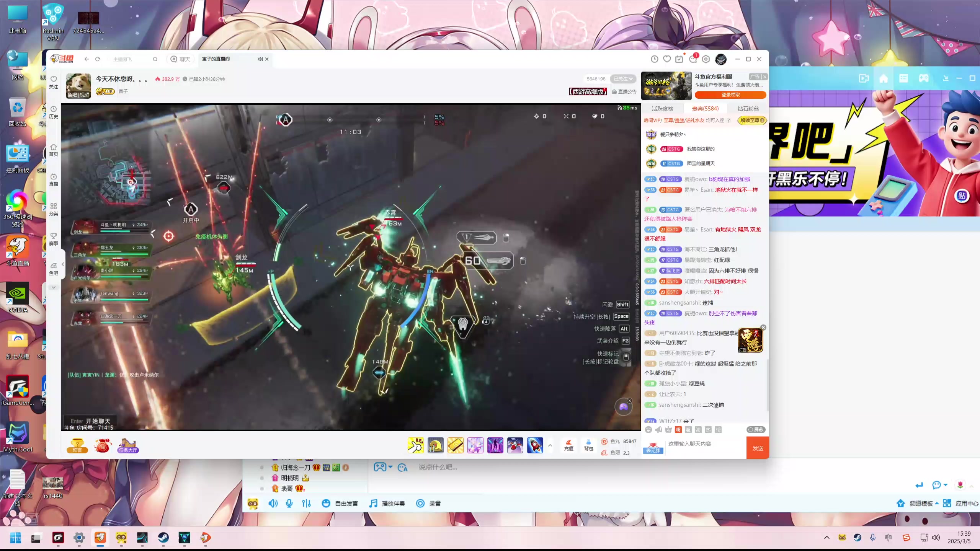Viewport: 980px width, 551px height.
Task: Open the 聊天 chat button
Action: pos(180,59)
